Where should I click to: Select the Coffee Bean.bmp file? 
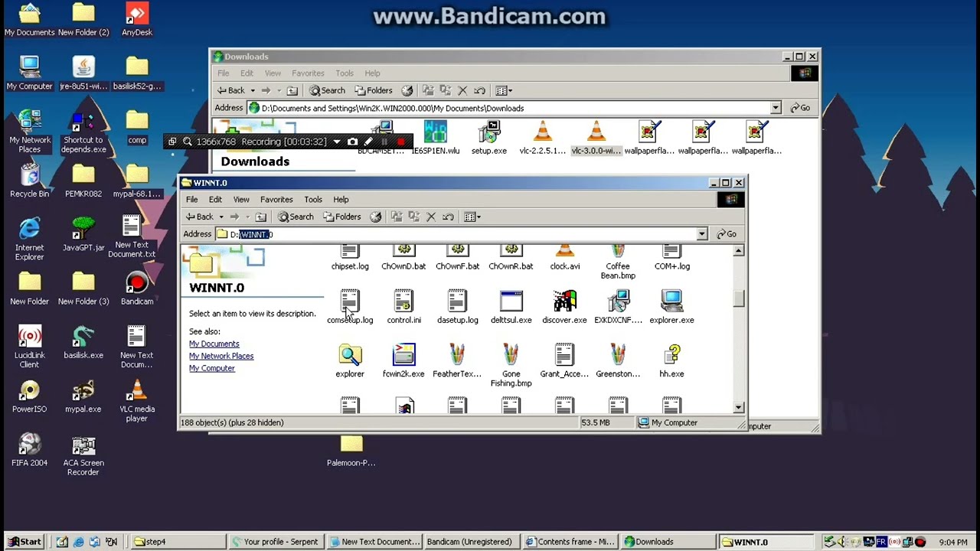(x=618, y=262)
